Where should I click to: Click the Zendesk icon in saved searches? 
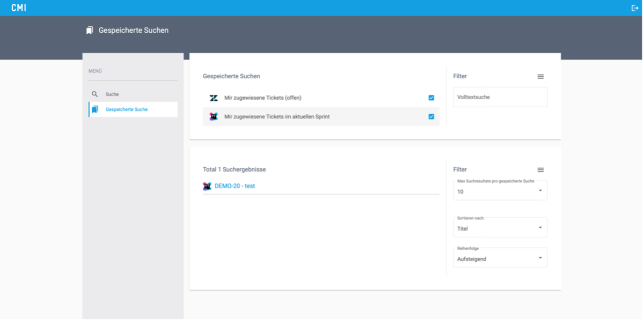tap(214, 98)
